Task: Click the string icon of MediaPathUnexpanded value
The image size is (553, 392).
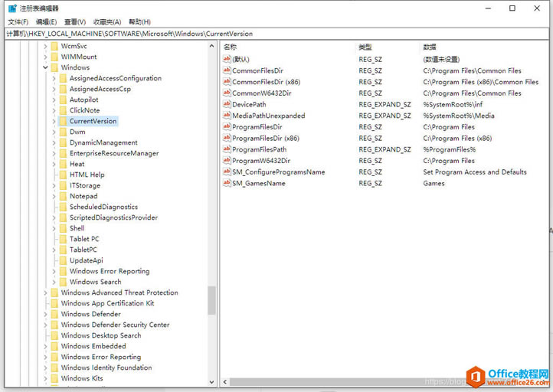Action: pos(227,116)
